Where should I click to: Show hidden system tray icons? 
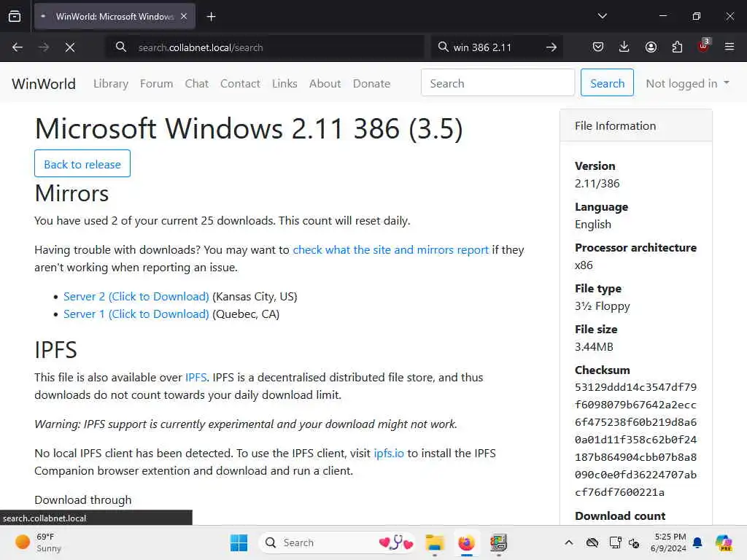(x=569, y=542)
